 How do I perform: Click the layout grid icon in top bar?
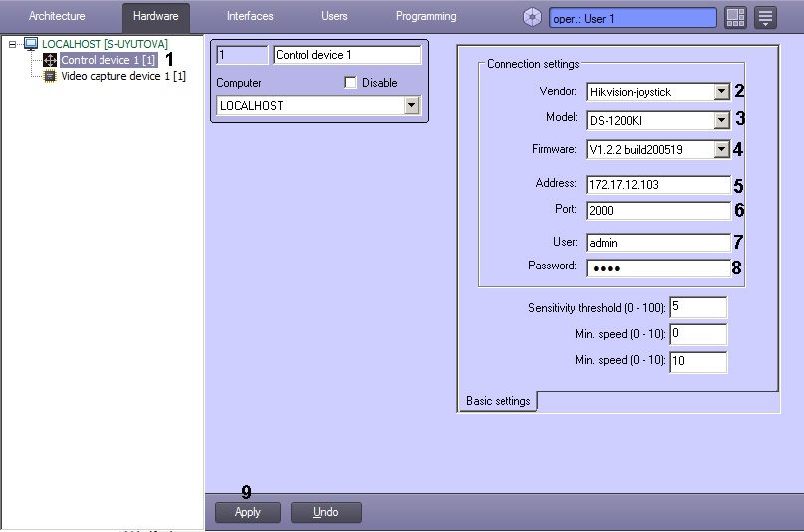[x=735, y=18]
